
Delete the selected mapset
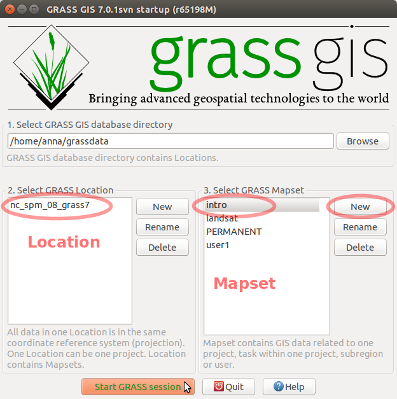pos(360,248)
